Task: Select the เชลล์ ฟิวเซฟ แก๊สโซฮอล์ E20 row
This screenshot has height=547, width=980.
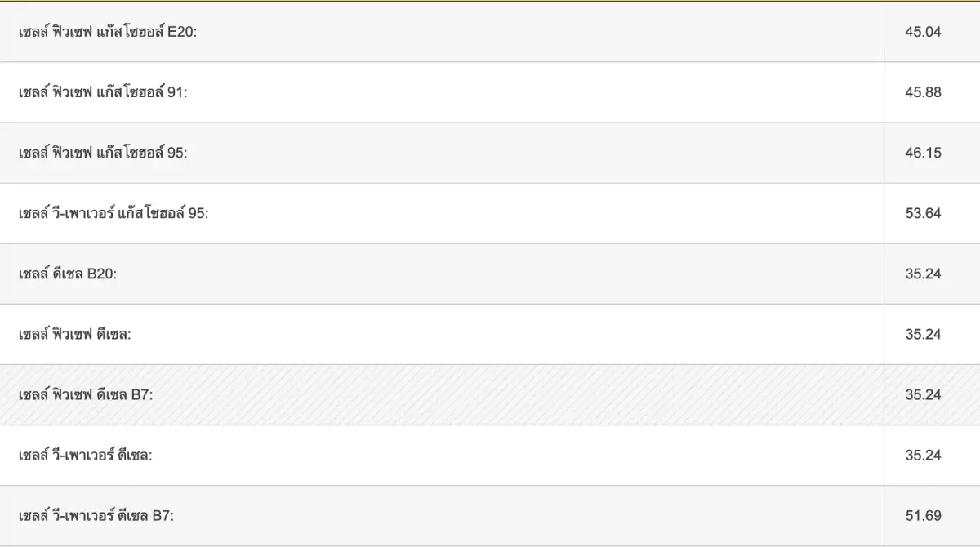Action: point(490,32)
